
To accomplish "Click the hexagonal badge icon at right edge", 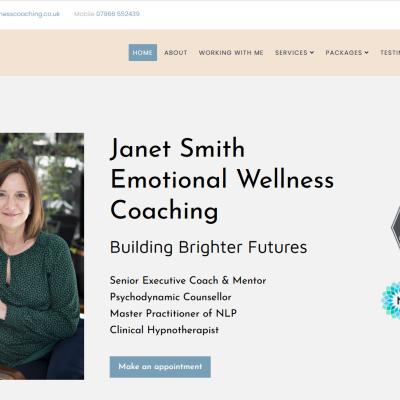I will click(x=395, y=227).
